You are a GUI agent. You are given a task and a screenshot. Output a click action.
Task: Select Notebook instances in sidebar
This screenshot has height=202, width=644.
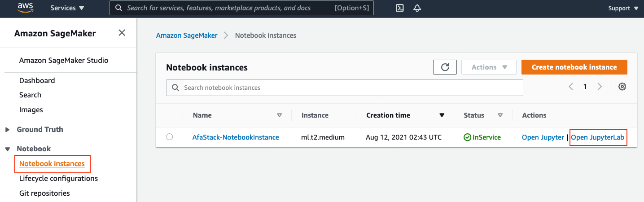(52, 164)
